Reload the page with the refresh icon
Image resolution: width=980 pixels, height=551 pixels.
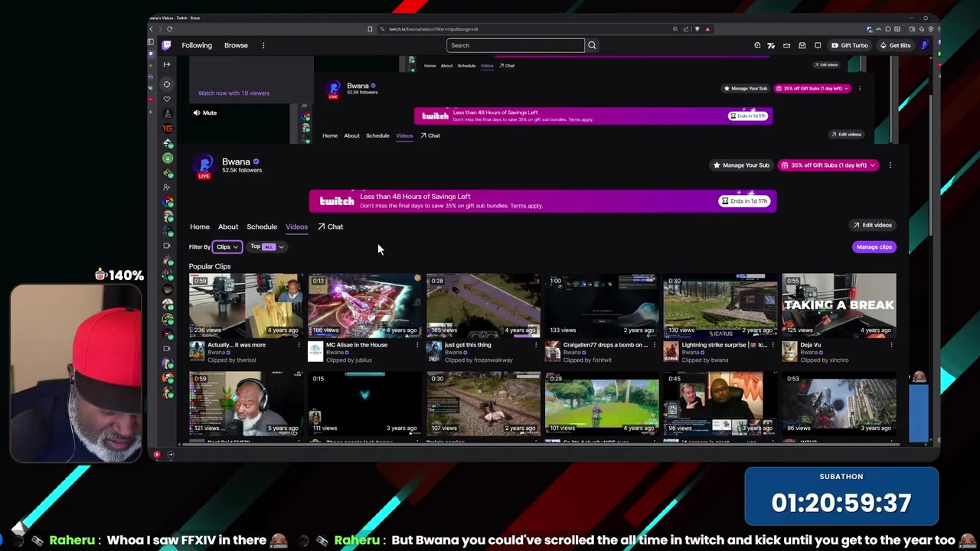tap(170, 29)
